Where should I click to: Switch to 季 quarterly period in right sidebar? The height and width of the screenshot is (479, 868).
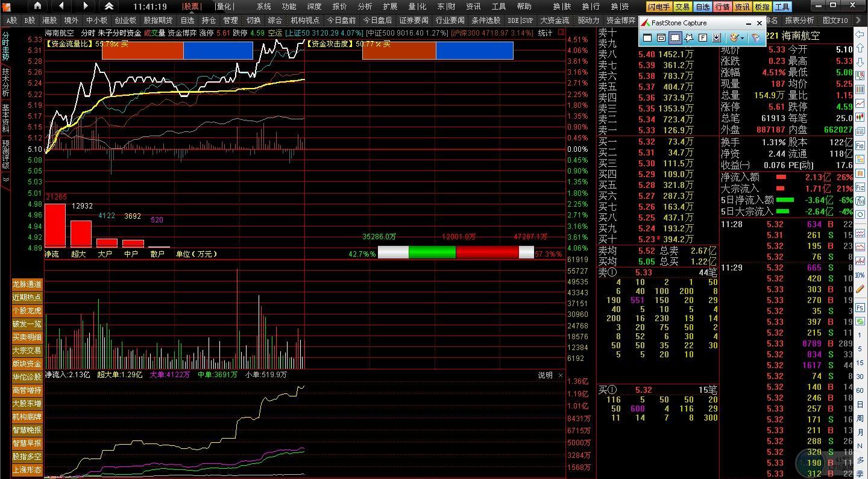(x=860, y=474)
